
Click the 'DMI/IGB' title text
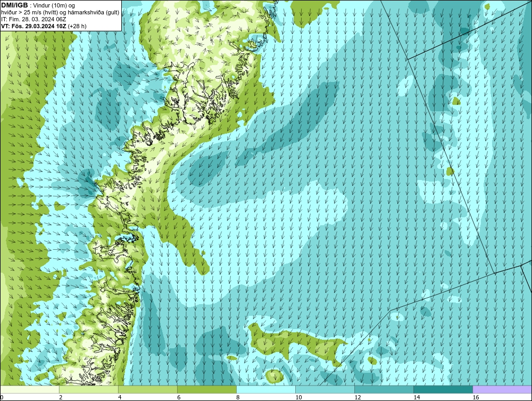click(14, 5)
